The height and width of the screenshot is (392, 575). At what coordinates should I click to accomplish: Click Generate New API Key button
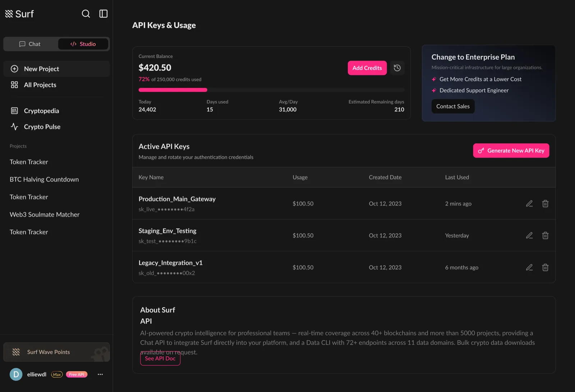[x=511, y=151]
